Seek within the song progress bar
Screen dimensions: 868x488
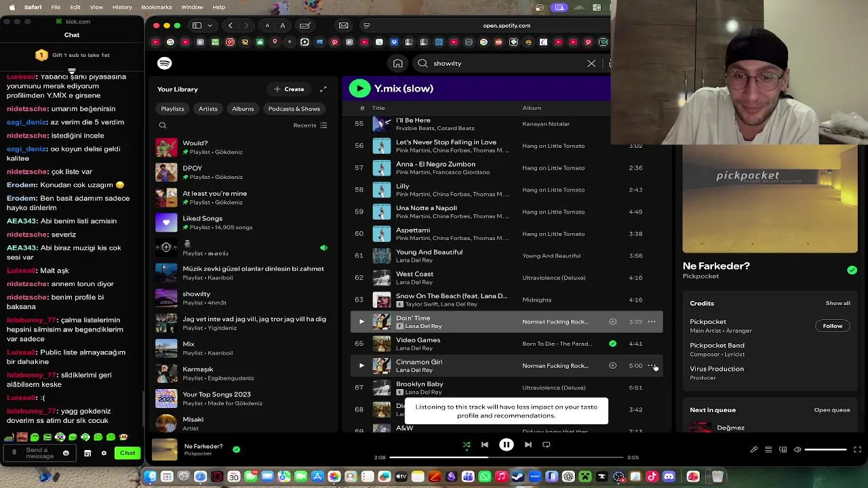(506, 457)
